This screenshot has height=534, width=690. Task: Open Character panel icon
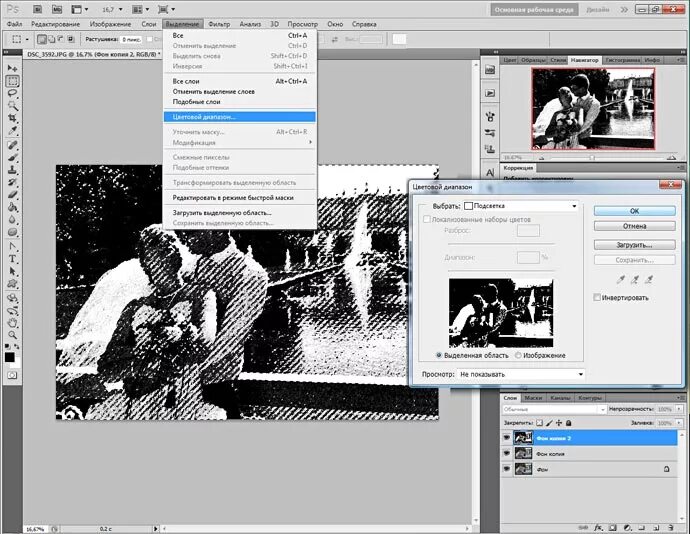pyautogui.click(x=490, y=173)
